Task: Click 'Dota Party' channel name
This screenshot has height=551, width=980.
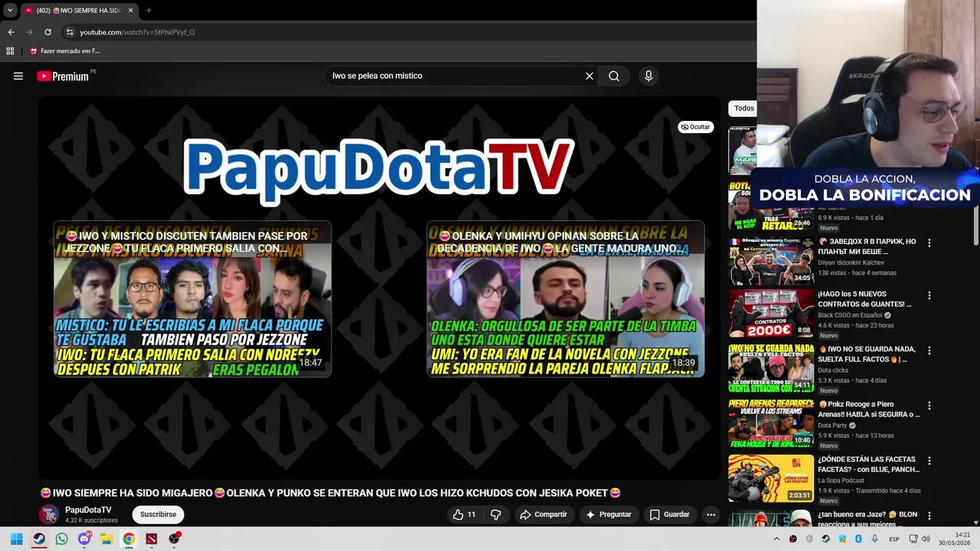Action: [x=831, y=425]
